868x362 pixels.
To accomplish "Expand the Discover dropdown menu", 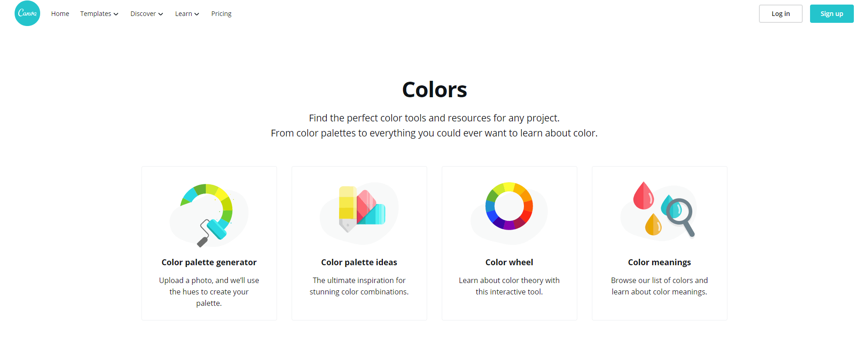I will click(x=146, y=14).
